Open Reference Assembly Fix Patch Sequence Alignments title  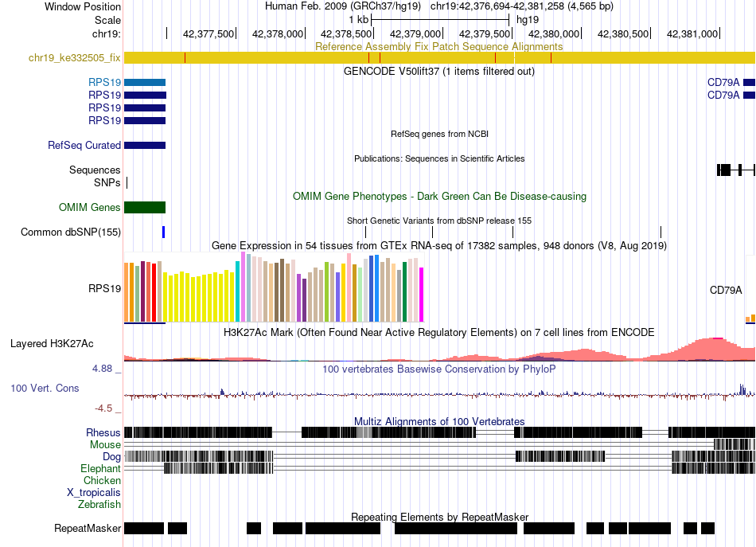click(438, 46)
